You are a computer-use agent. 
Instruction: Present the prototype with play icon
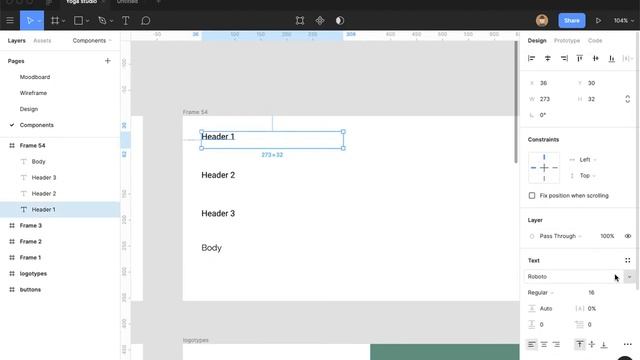pos(598,20)
